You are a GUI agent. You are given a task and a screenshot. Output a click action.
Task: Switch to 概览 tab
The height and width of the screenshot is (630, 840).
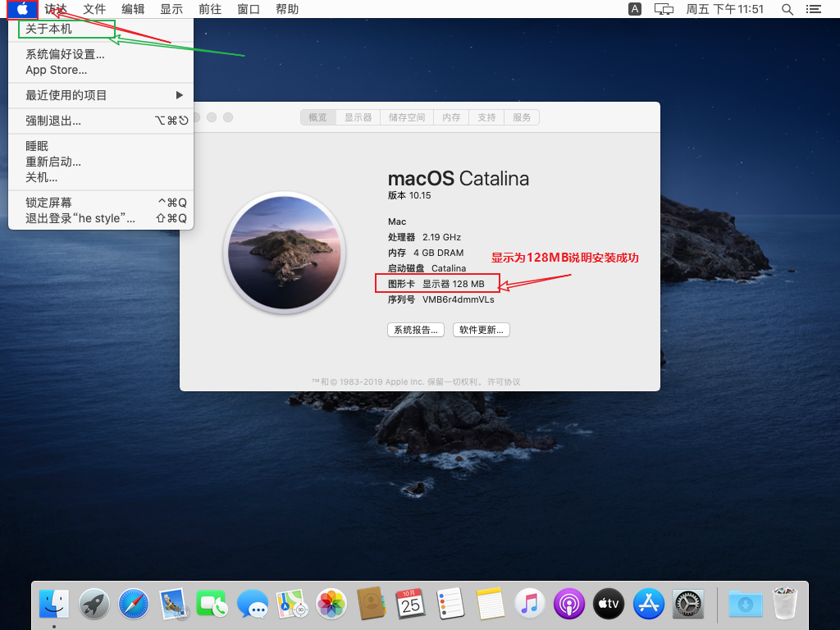click(318, 117)
